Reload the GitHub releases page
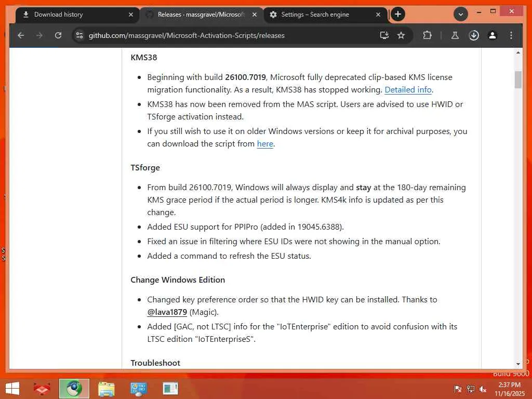Image resolution: width=532 pixels, height=399 pixels. point(58,35)
